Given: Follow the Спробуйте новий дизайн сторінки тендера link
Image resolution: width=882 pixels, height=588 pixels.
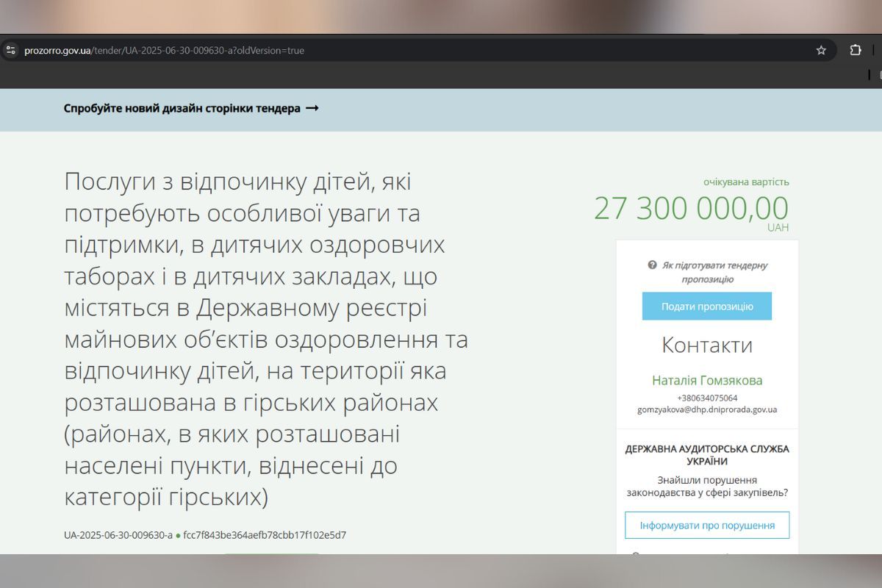Looking at the screenshot, I should tap(184, 107).
